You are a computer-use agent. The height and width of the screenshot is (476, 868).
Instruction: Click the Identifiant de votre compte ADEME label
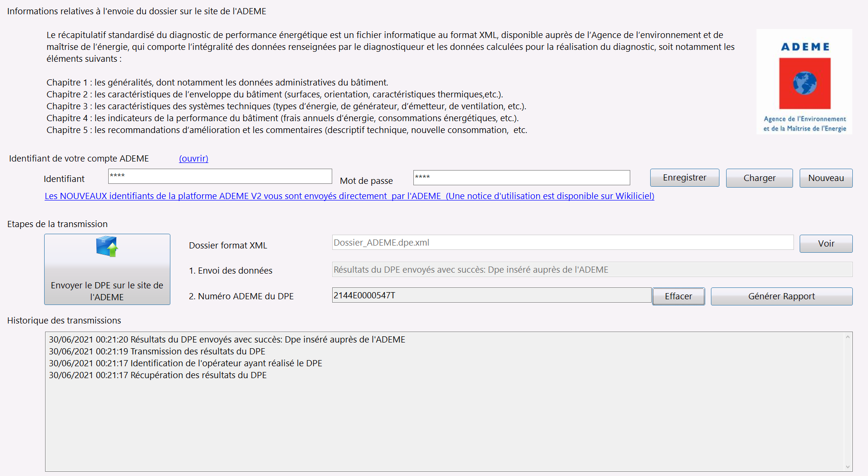[79, 159]
